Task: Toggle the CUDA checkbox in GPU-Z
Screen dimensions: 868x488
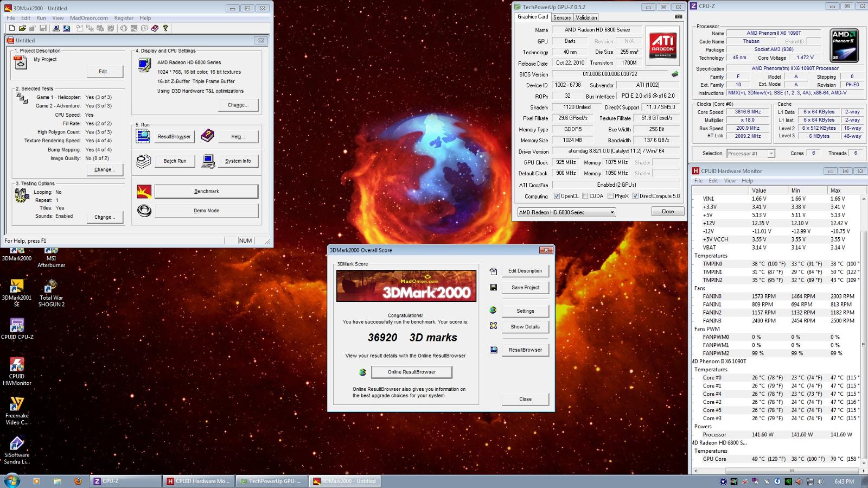Action: pyautogui.click(x=585, y=196)
